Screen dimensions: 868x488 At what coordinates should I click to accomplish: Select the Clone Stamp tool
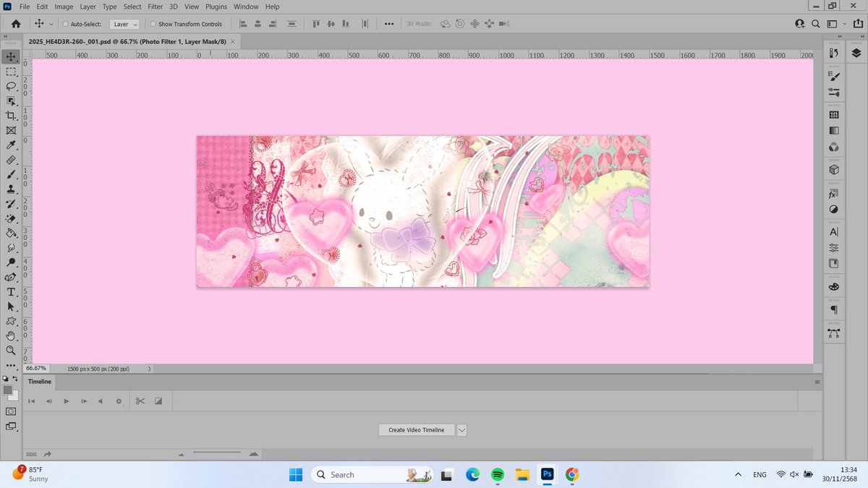(11, 189)
